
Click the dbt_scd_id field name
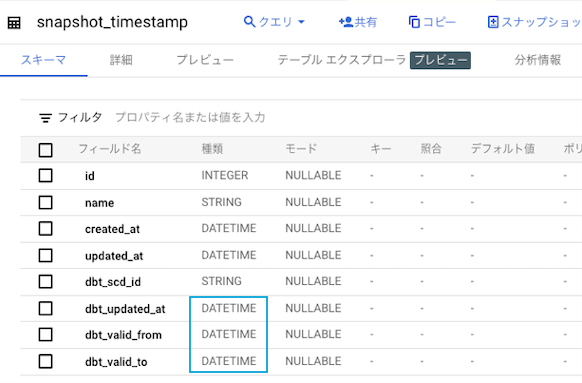click(x=113, y=282)
